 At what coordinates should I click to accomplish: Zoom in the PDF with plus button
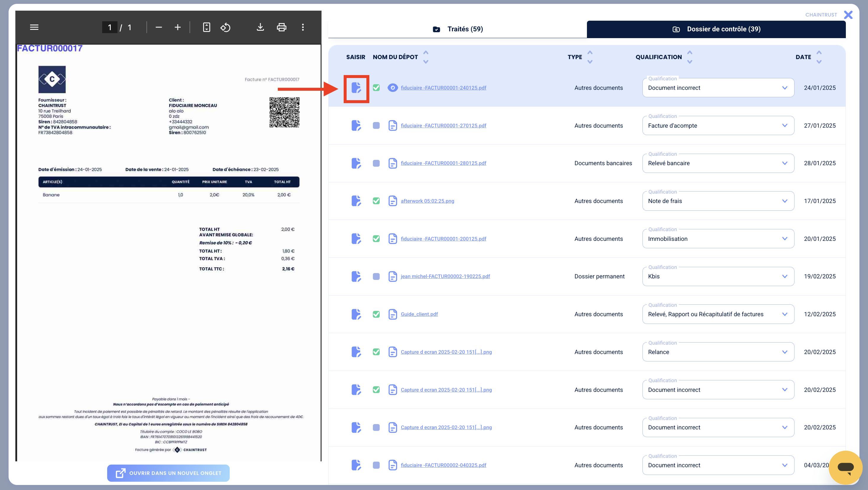[177, 27]
